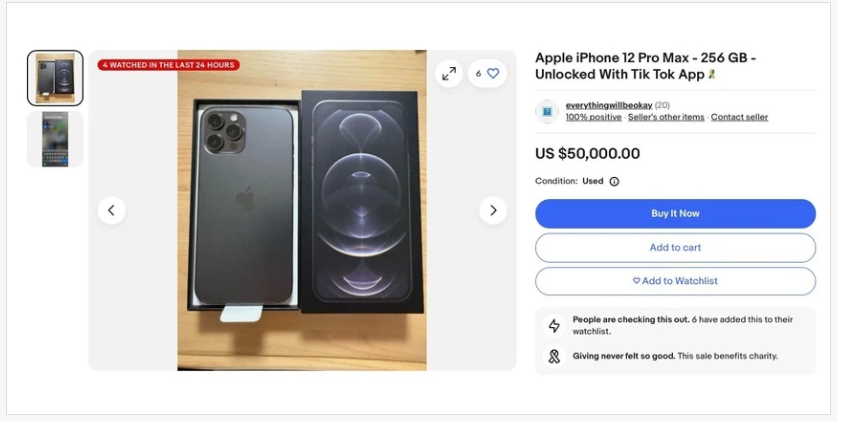Open everythingwillbeokay seller profile link

[608, 105]
